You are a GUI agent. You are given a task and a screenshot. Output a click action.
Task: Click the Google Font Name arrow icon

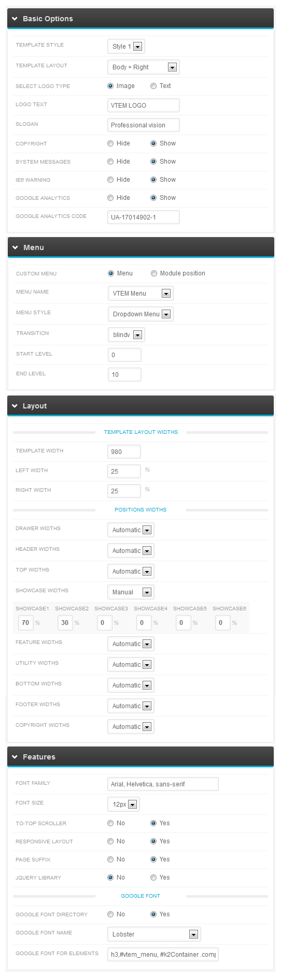193,934
